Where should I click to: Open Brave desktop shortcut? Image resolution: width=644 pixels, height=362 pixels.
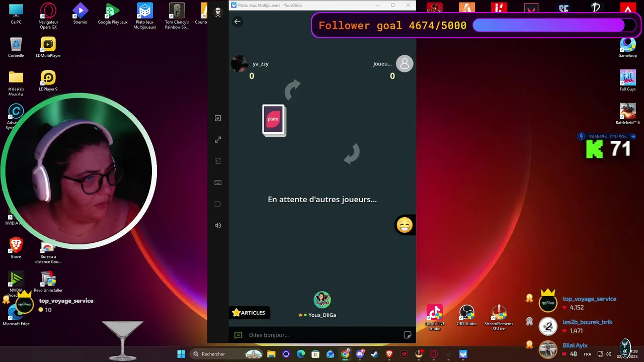16,248
